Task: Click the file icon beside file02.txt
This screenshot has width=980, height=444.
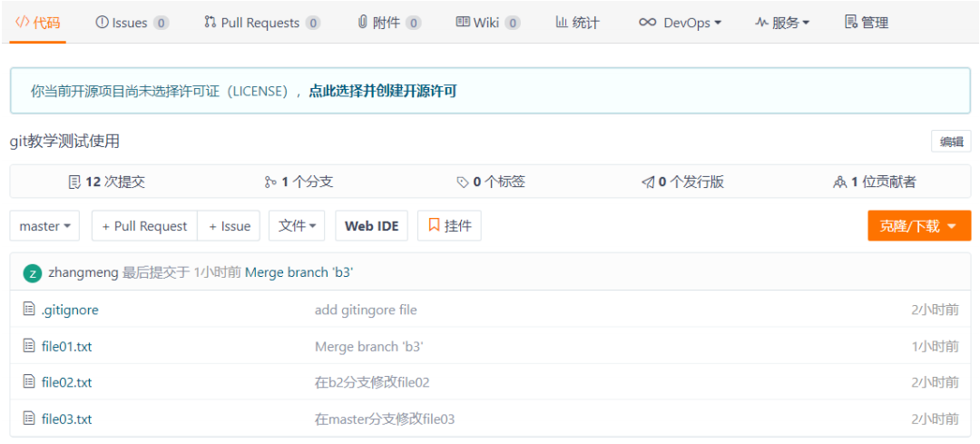Action: (x=29, y=381)
